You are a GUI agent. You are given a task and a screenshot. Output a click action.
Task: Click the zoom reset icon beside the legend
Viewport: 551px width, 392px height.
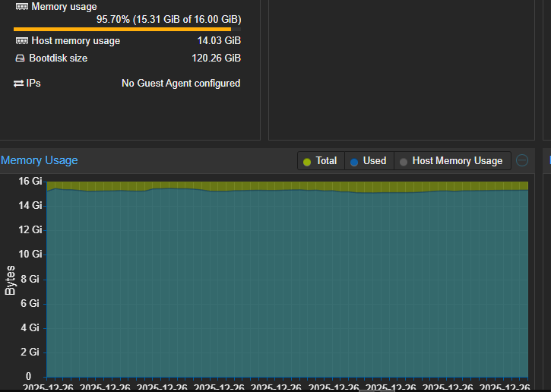click(x=522, y=160)
